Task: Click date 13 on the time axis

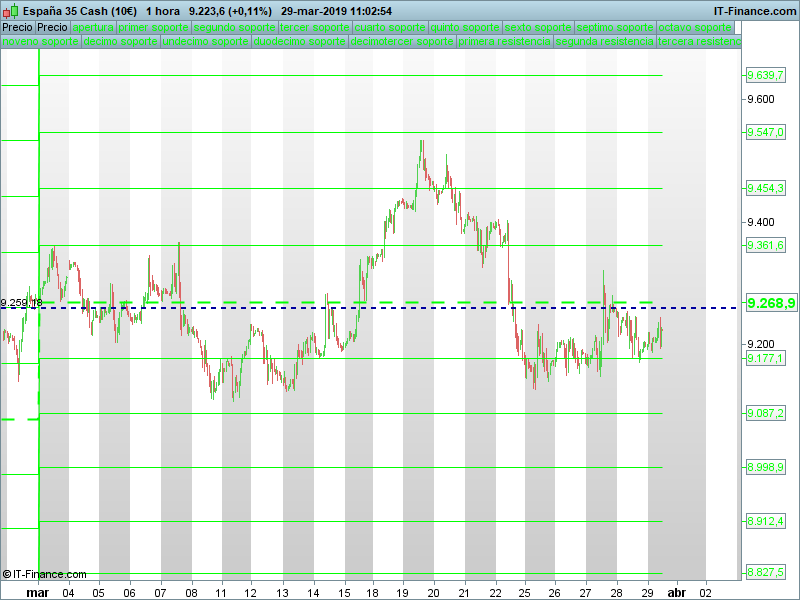Action: pos(282,593)
